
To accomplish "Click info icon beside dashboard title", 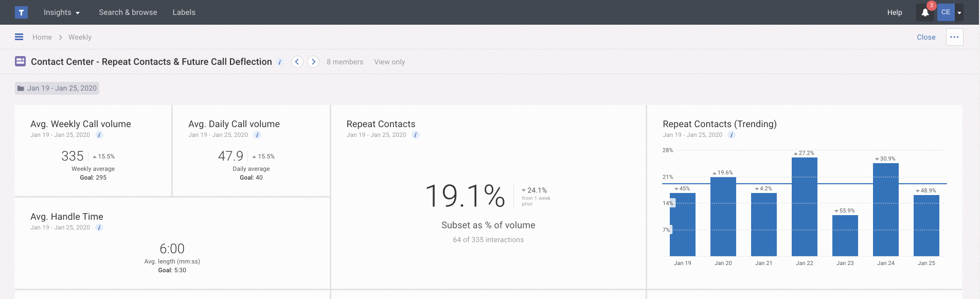I will point(280,62).
